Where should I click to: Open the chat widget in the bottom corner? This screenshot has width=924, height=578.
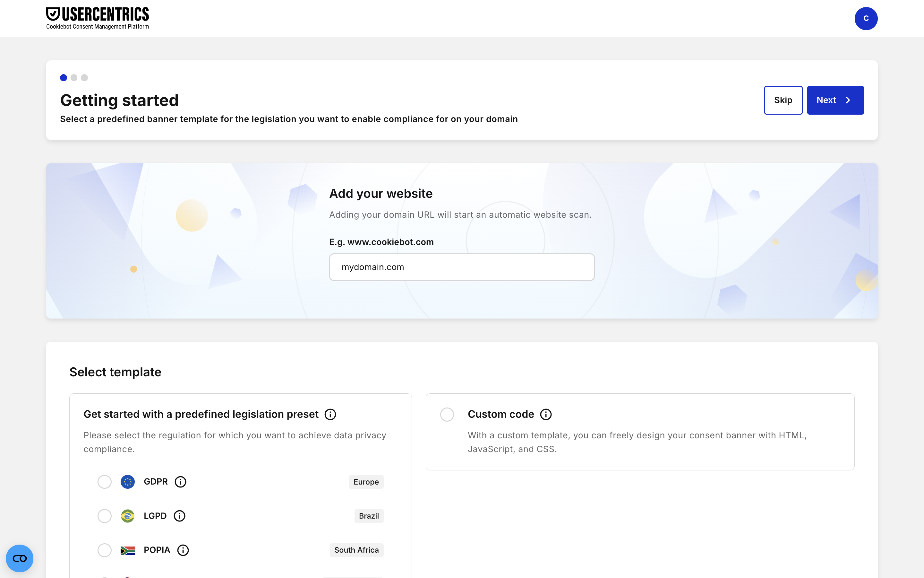[20, 558]
